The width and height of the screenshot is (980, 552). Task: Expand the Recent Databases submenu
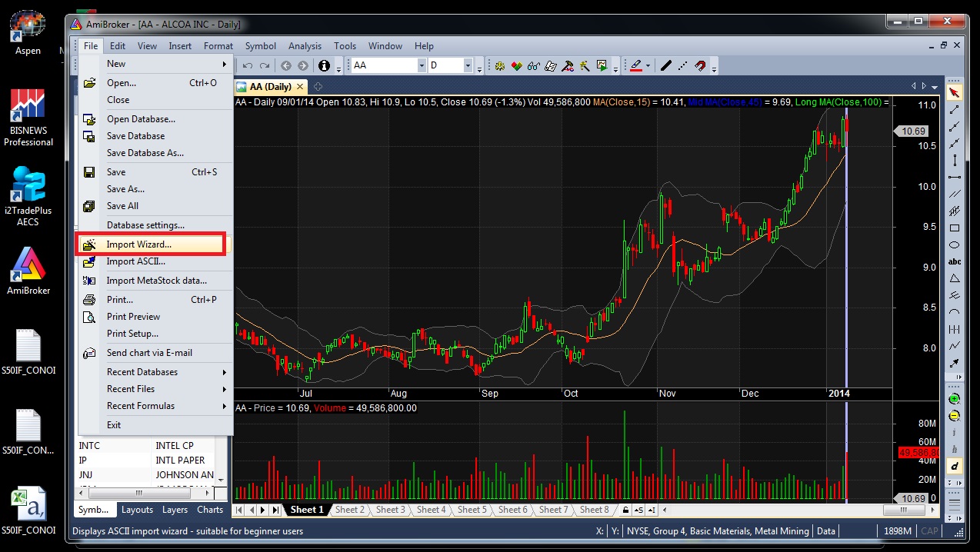click(155, 372)
